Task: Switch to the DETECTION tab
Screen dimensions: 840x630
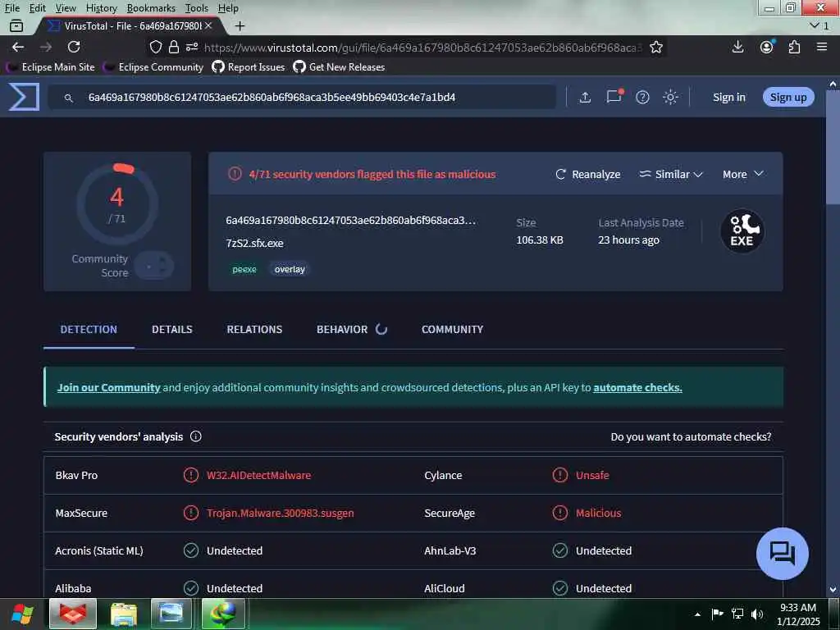Action: [89, 329]
